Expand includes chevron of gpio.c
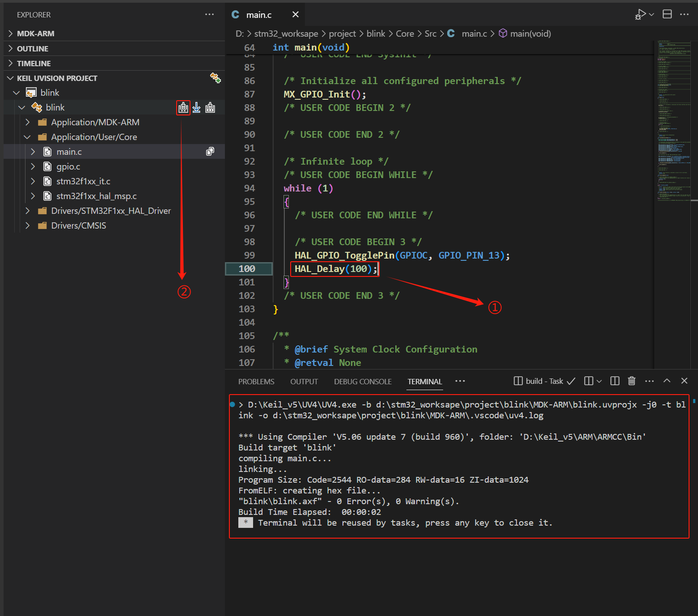The image size is (698, 616). point(33,166)
